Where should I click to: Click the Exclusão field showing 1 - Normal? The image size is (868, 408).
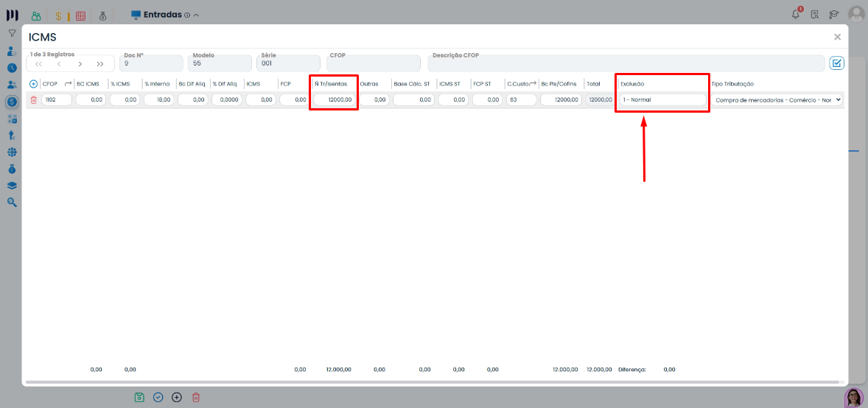662,99
